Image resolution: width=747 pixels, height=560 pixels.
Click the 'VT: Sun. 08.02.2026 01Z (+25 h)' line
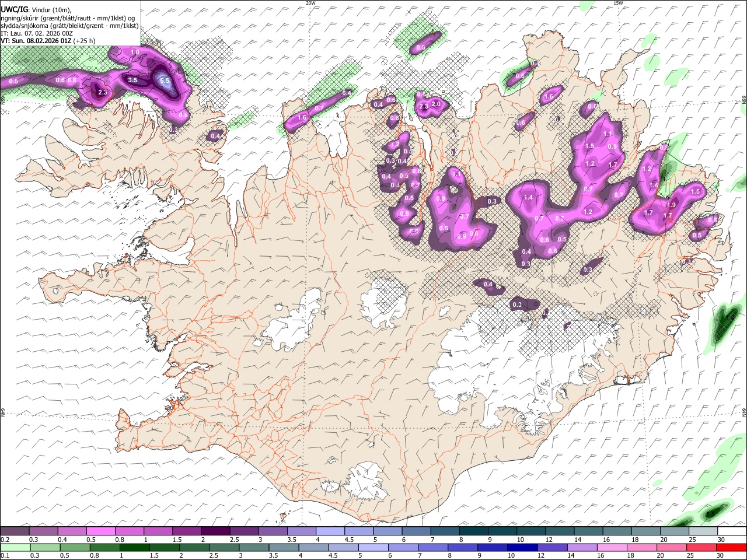tap(48, 41)
